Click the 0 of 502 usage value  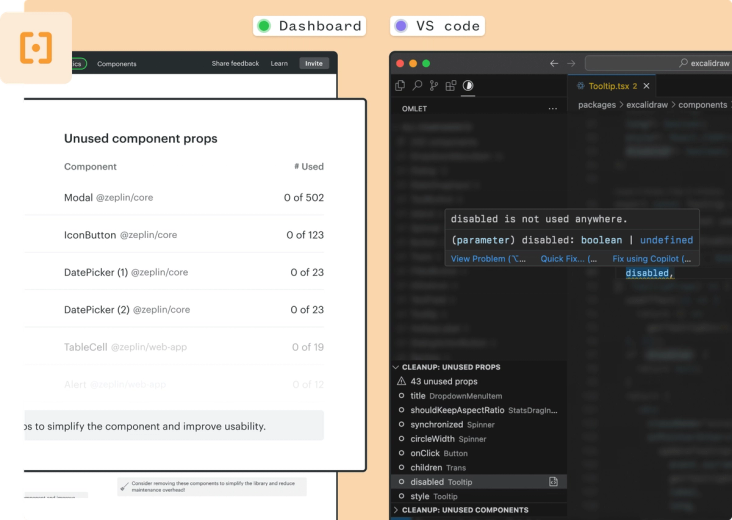304,197
